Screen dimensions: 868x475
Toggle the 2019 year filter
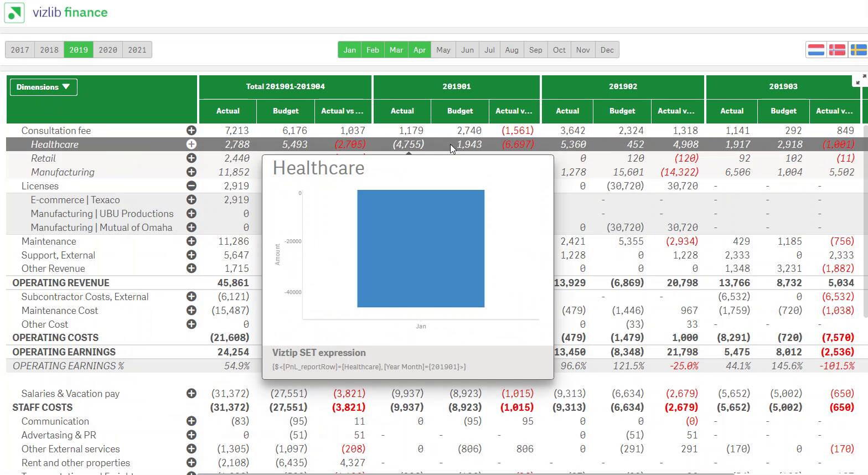79,50
